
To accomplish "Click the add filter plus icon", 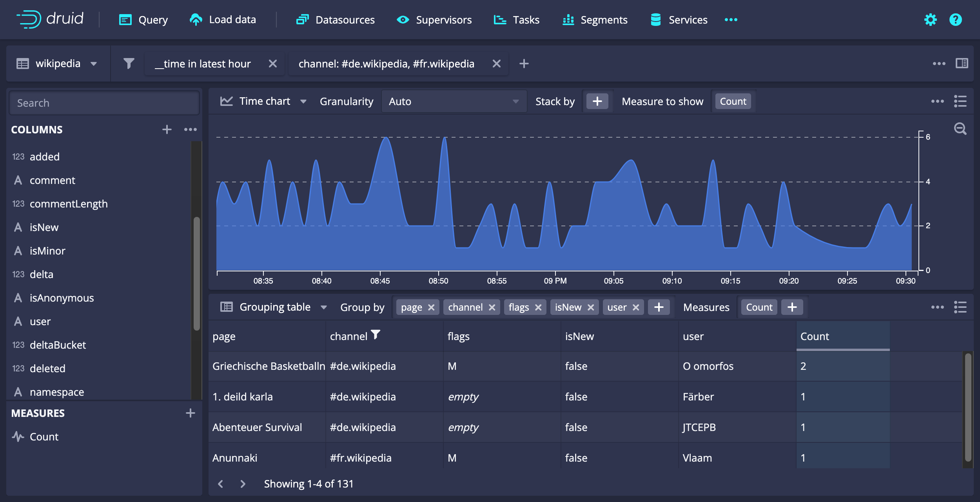I will 524,64.
